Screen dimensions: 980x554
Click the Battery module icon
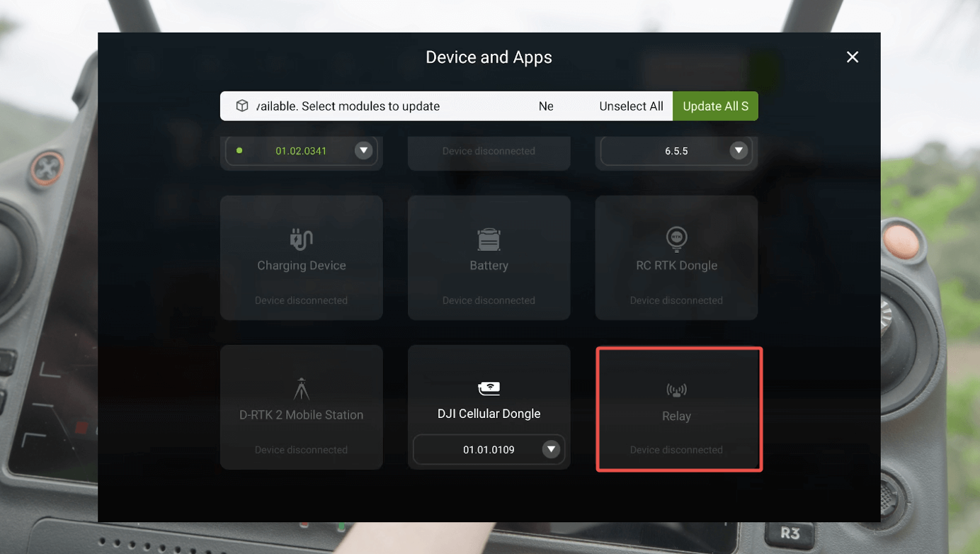click(489, 239)
